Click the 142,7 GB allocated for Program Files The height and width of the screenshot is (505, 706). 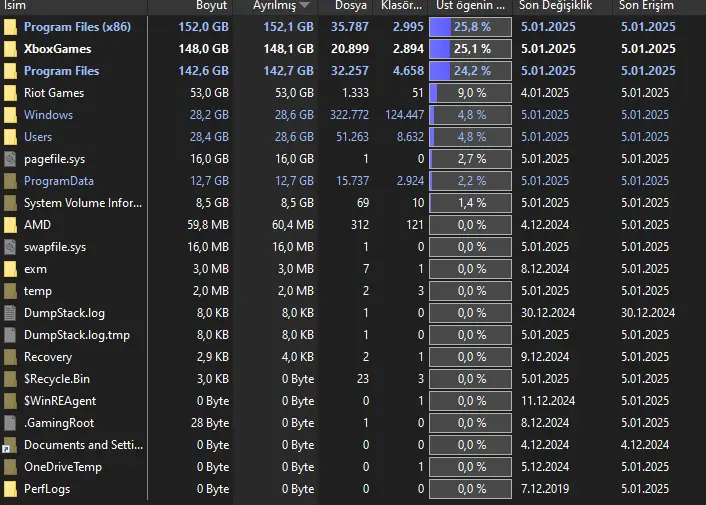click(289, 71)
